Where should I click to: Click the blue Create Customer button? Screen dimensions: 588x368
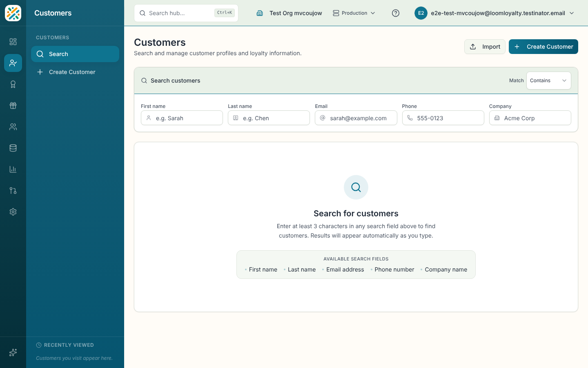543,47
